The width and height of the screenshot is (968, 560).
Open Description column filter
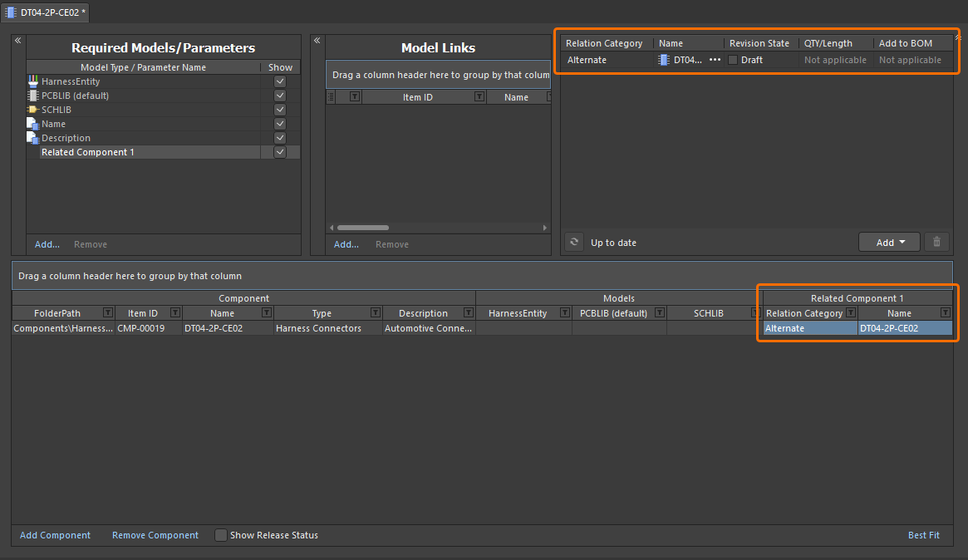[x=469, y=313]
